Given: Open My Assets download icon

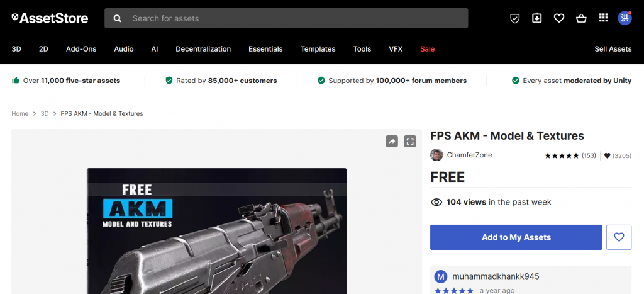Looking at the screenshot, I should pos(537,18).
